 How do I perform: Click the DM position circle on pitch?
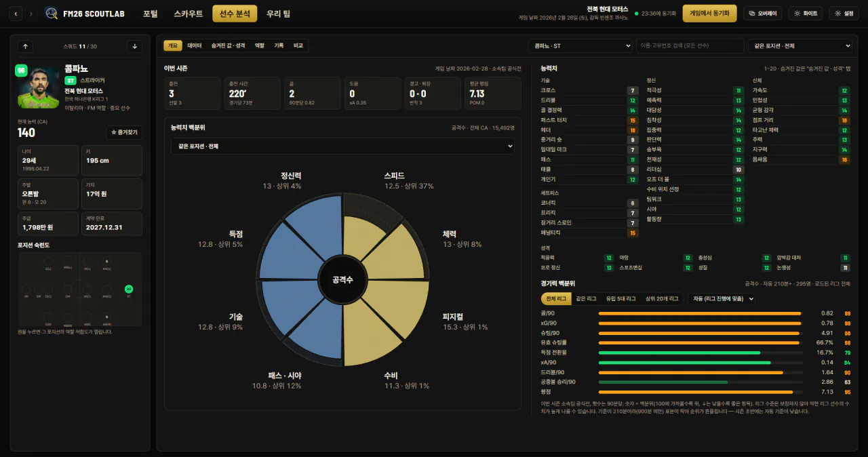coord(68,289)
